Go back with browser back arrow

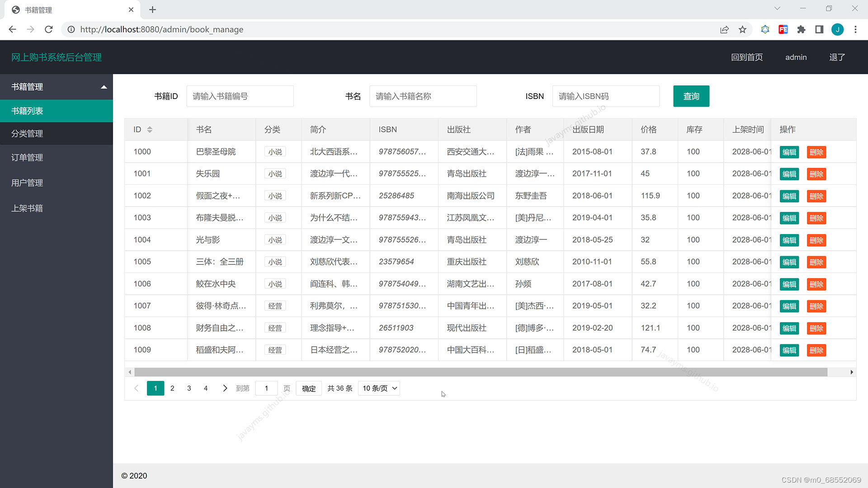click(12, 29)
